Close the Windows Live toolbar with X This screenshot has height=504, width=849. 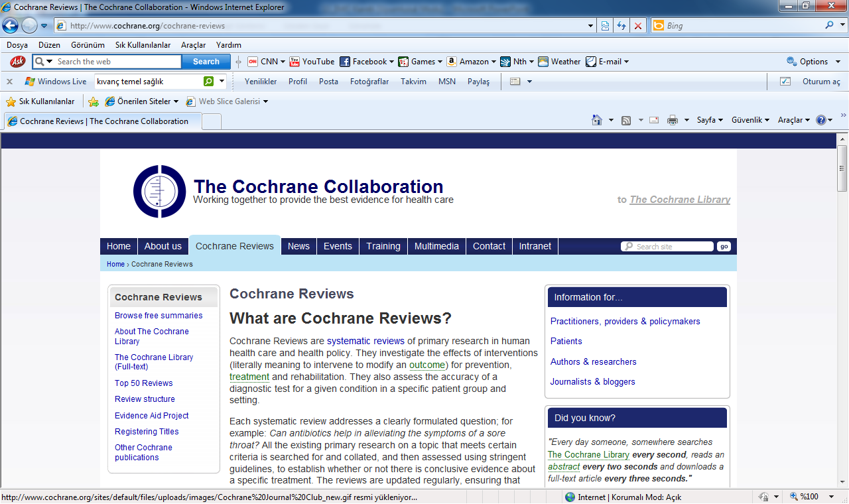9,82
